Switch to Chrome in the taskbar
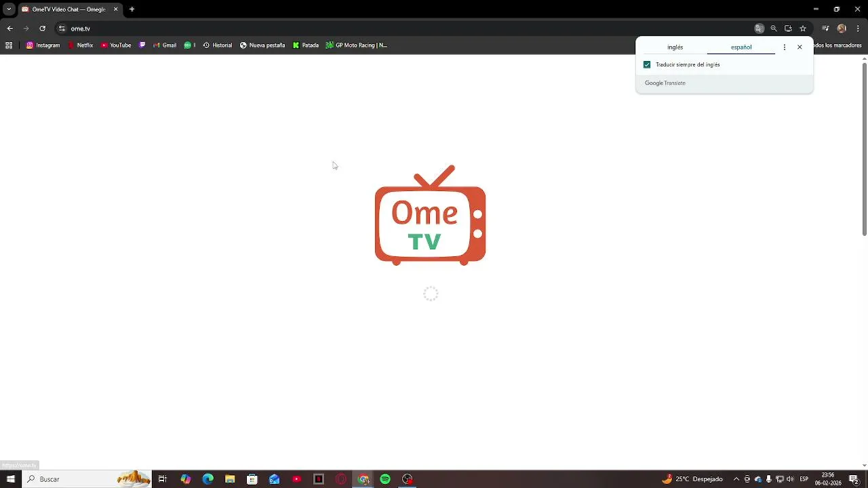This screenshot has height=488, width=868. point(363,479)
